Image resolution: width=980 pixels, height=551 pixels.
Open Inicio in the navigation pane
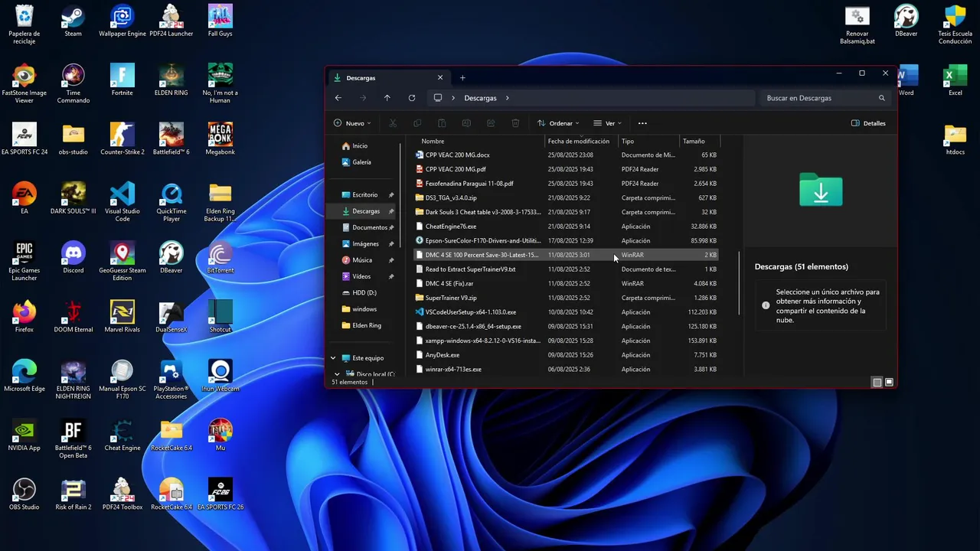pyautogui.click(x=360, y=145)
